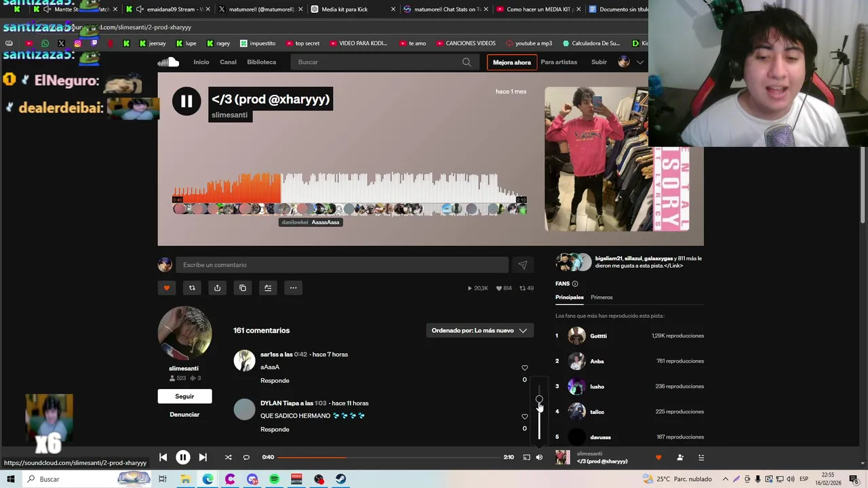868x488 pixels.
Task: Click the Mejora ahora button
Action: tap(512, 62)
